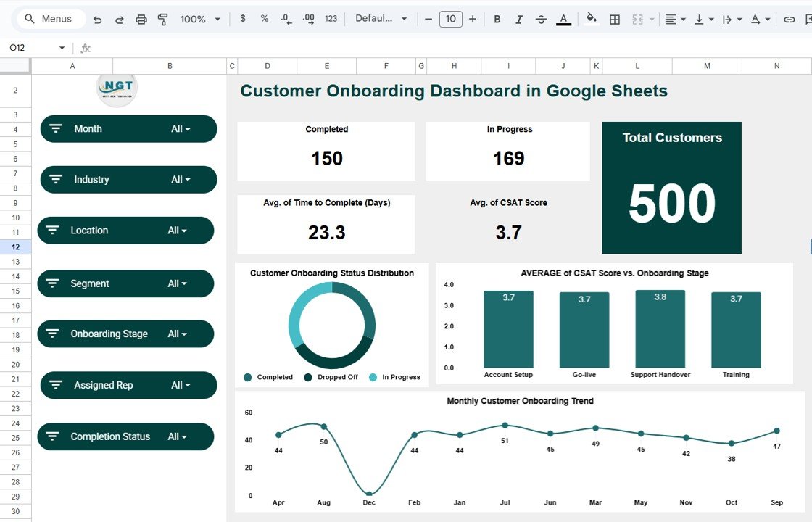Image resolution: width=812 pixels, height=522 pixels.
Task: Toggle bold formatting
Action: click(x=497, y=19)
